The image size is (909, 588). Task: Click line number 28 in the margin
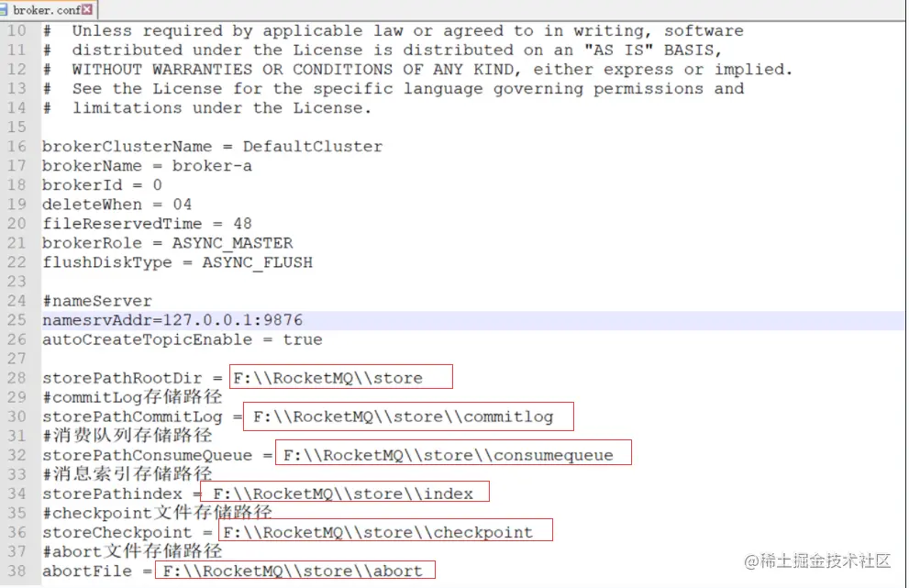pyautogui.click(x=17, y=378)
